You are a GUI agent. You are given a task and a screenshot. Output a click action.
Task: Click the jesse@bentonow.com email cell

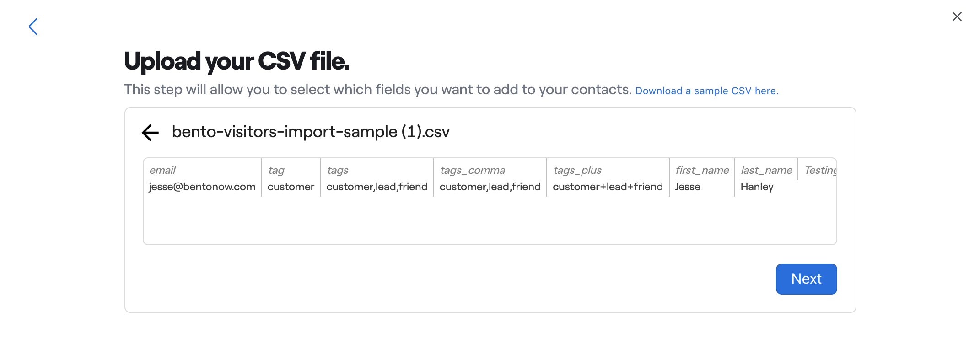[202, 187]
